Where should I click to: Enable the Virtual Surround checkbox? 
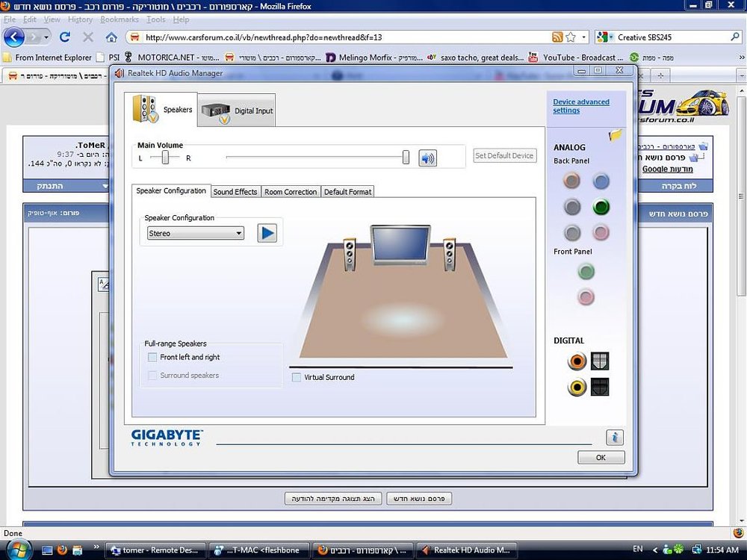tap(297, 377)
